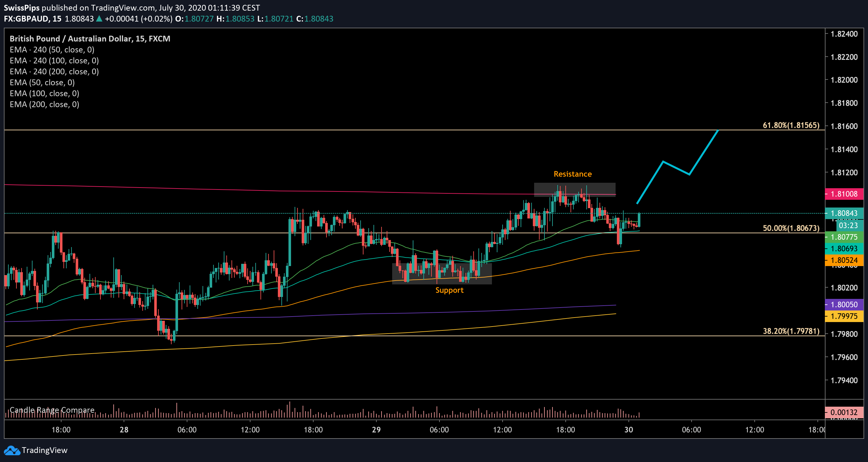The image size is (868, 462).
Task: Click the 29 date label on time axis
Action: (x=376, y=430)
